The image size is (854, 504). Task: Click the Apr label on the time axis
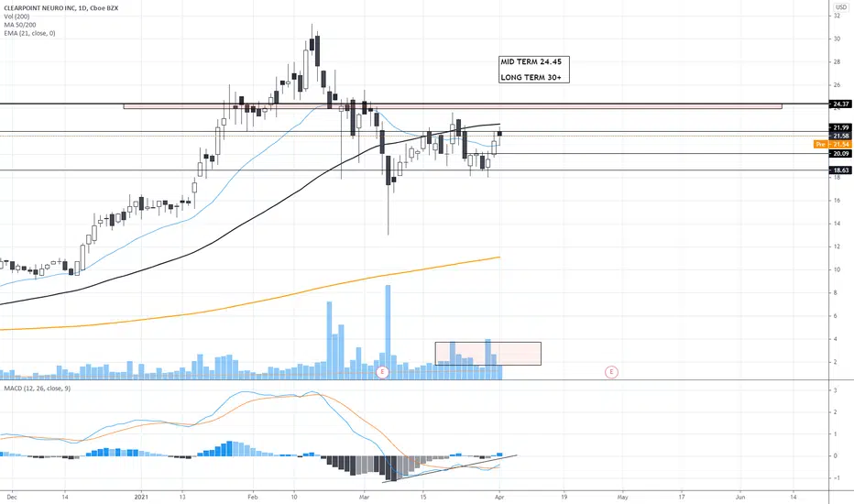click(499, 497)
